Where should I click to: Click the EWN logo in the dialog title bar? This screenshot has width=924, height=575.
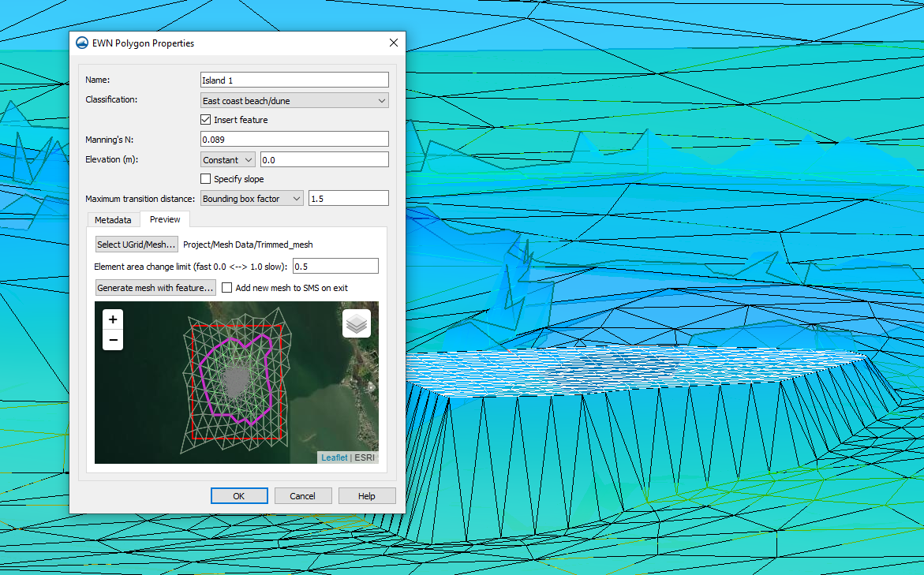click(80, 43)
